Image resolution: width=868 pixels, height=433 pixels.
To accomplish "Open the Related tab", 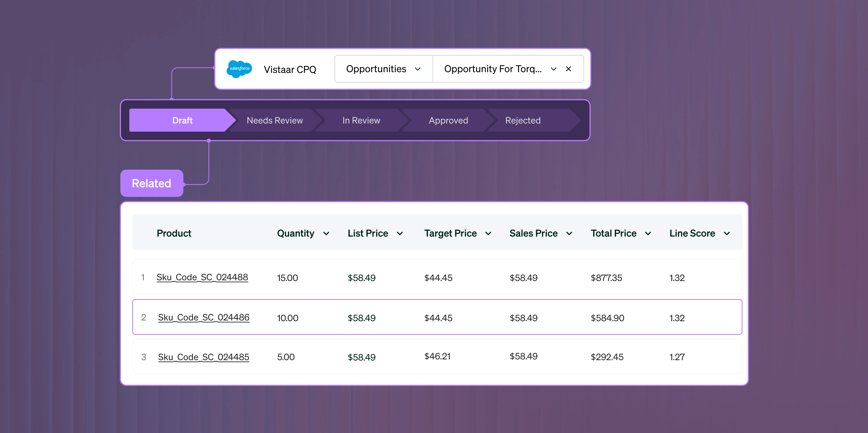I will pos(152,183).
